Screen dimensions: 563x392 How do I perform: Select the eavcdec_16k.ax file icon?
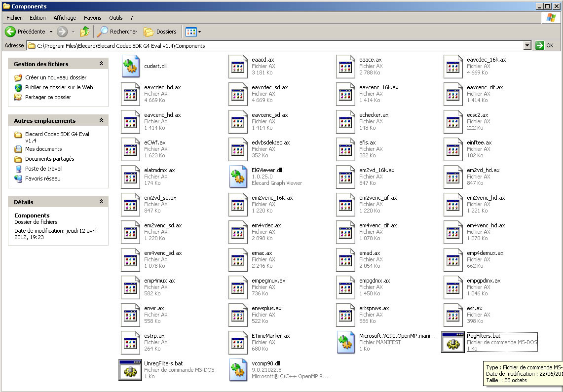pos(453,66)
